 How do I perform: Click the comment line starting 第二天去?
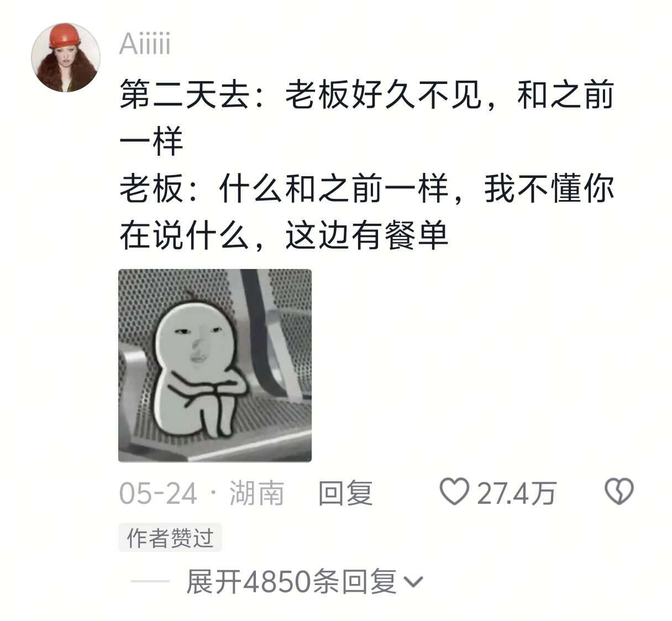pos(367,95)
